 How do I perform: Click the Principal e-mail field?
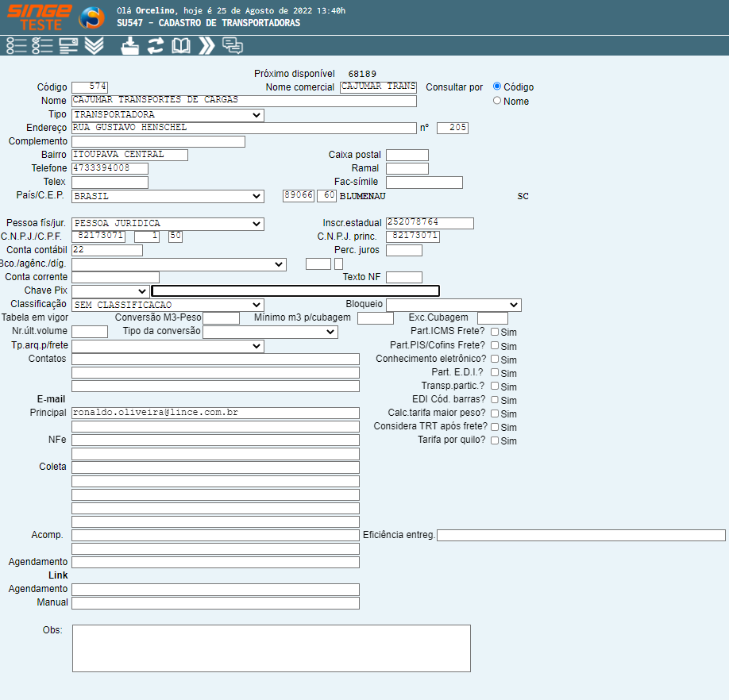215,413
